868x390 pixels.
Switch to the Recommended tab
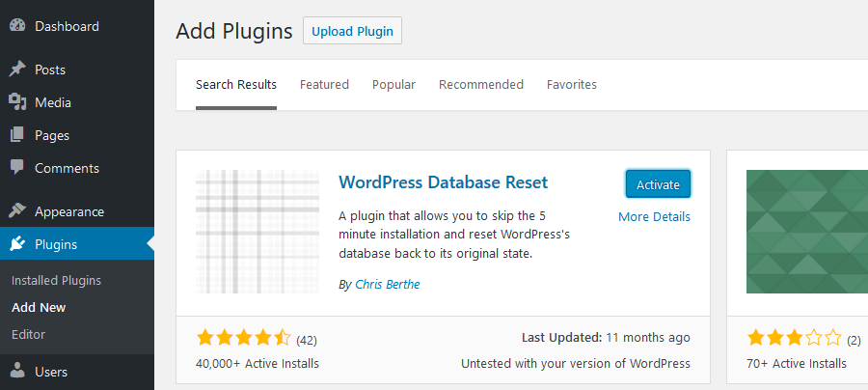click(x=481, y=85)
